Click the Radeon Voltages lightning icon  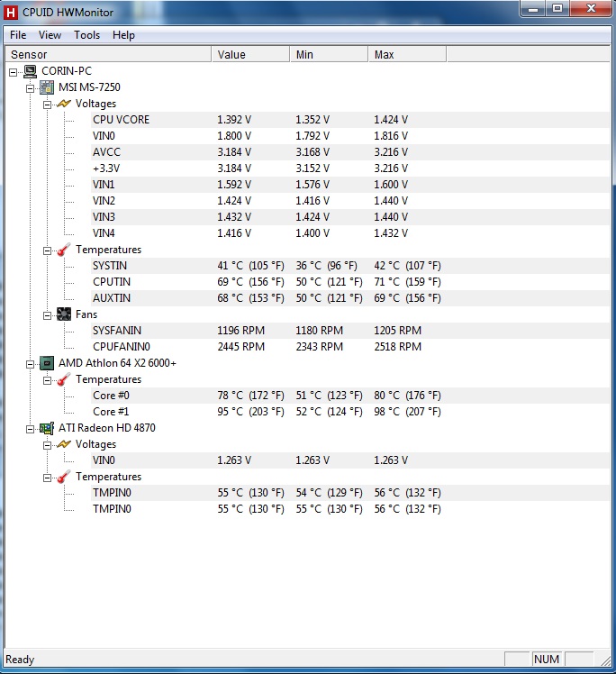64,444
